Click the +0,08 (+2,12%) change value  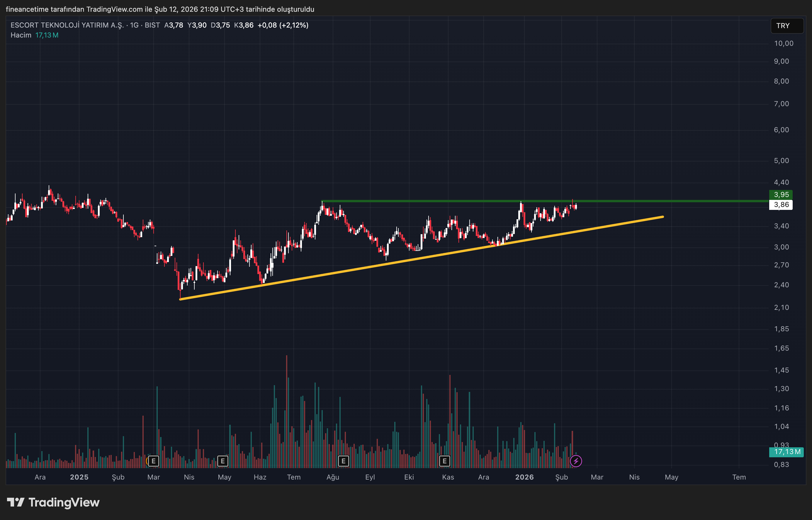pos(283,25)
